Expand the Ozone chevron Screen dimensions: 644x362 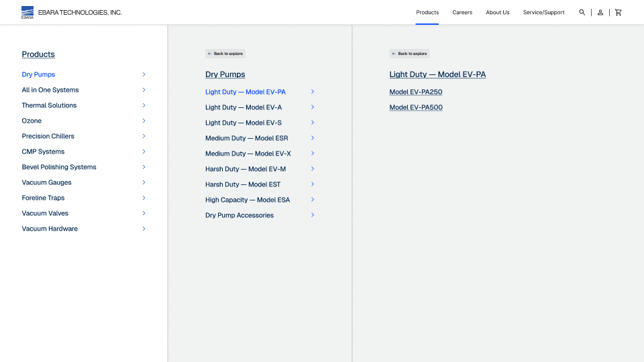[144, 121]
